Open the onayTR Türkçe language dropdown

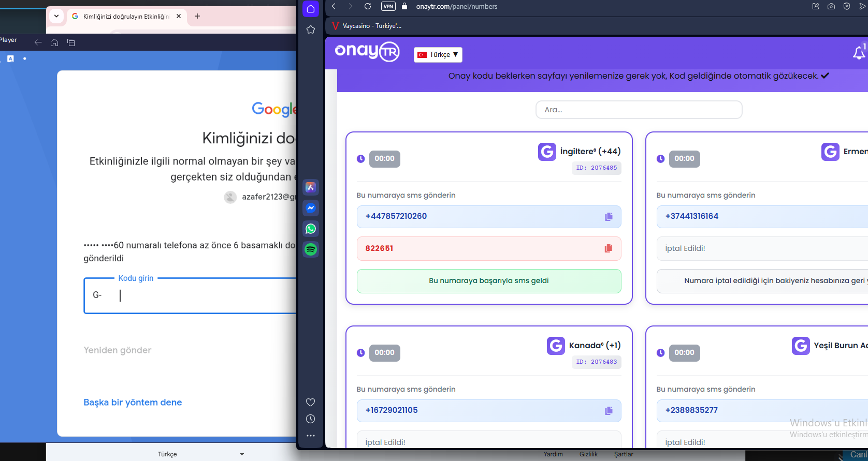point(438,54)
